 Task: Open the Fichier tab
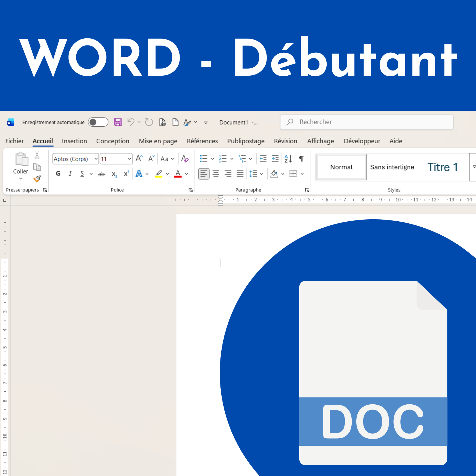tap(14, 141)
